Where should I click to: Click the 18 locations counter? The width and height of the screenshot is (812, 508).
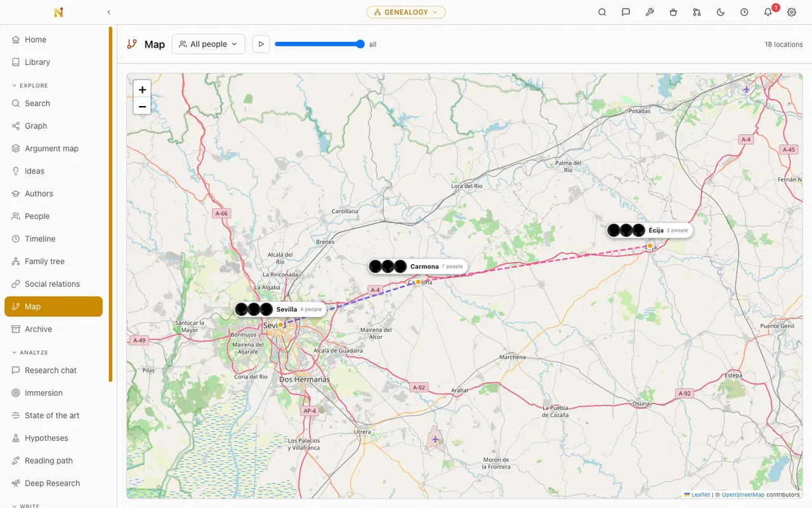(783, 44)
